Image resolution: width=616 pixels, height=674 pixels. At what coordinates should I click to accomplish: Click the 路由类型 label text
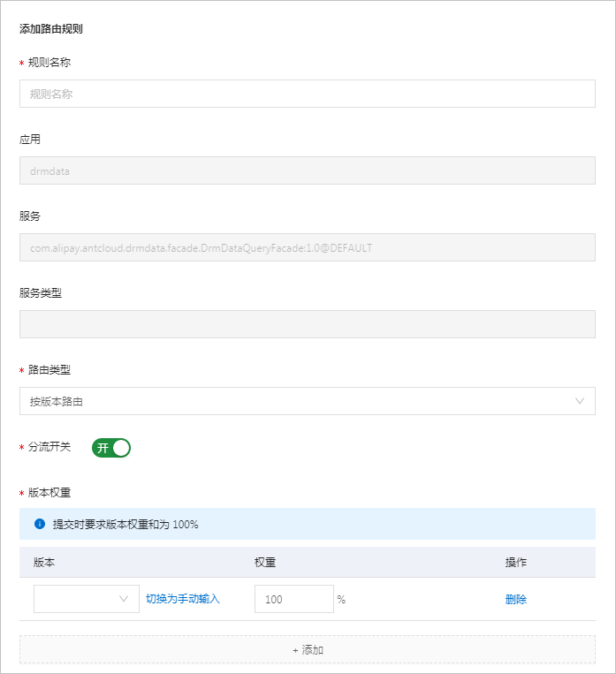(x=49, y=369)
